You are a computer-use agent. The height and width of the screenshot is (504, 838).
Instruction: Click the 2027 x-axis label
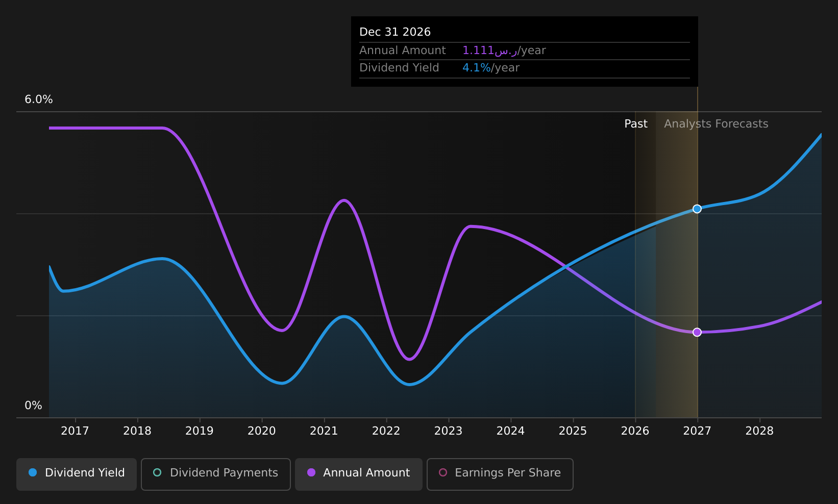[x=698, y=431]
